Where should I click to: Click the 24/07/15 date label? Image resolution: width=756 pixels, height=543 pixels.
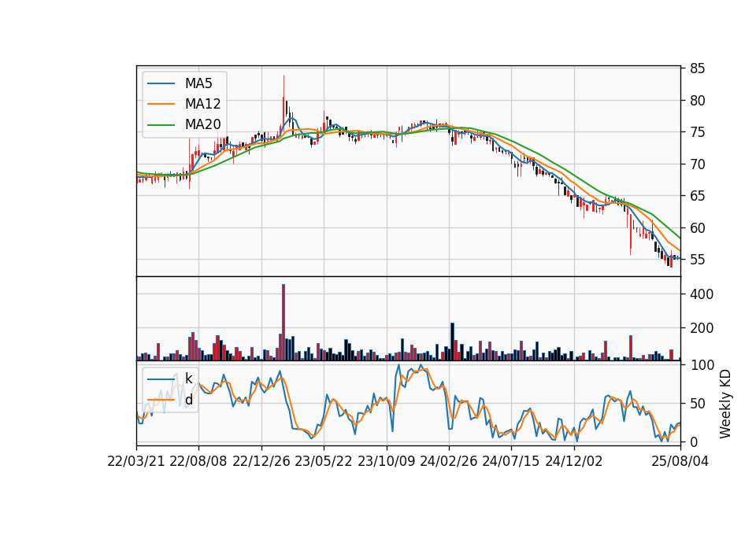pos(511,461)
